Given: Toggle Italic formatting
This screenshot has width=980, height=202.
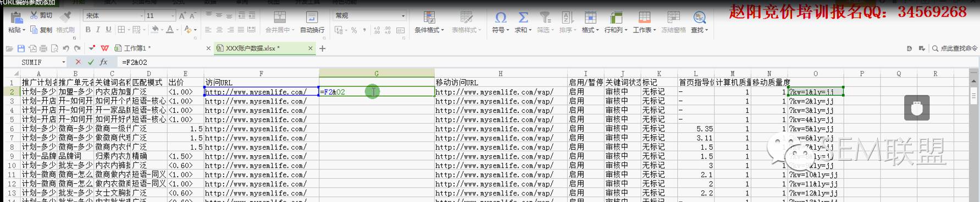Looking at the screenshot, I should pos(98,30).
